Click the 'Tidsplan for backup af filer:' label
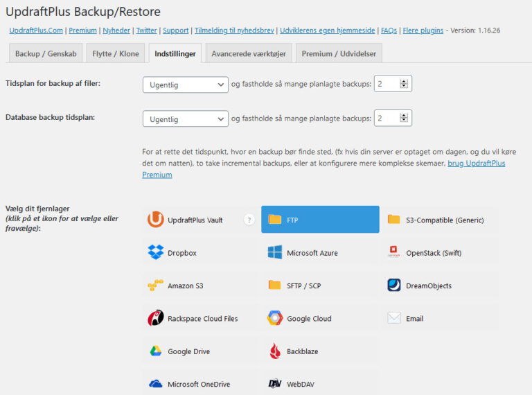532x395 pixels. 53,83
